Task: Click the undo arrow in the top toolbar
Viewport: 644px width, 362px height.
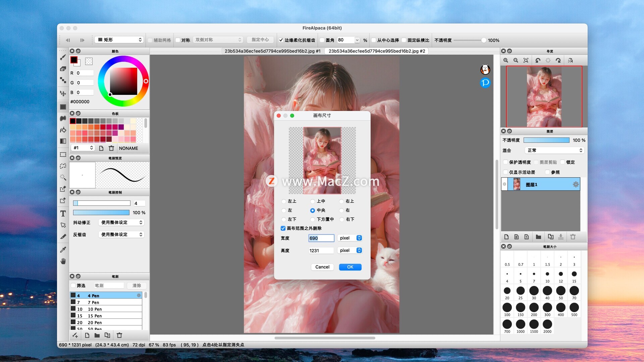Action: click(68, 40)
